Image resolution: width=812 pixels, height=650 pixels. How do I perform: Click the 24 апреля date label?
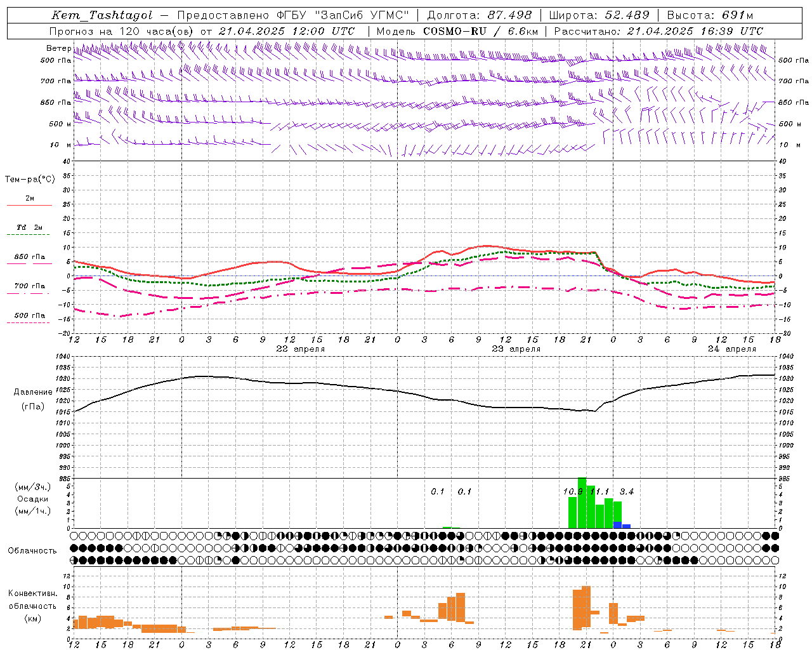732,349
